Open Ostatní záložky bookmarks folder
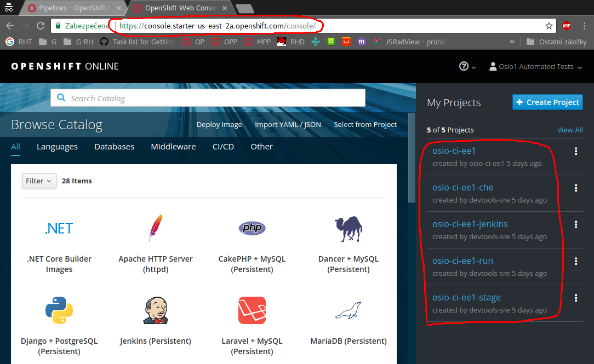 pyautogui.click(x=557, y=42)
